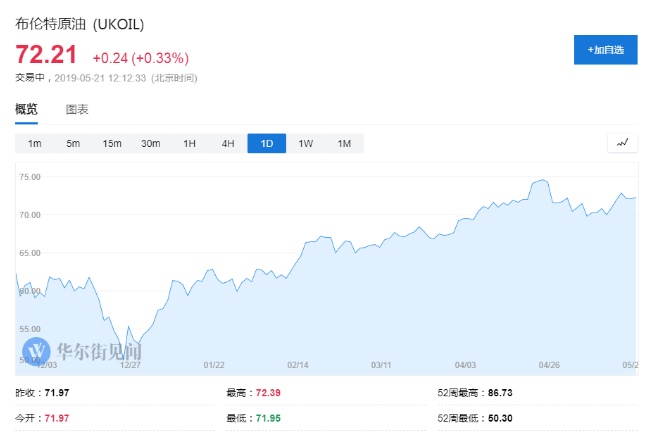655x440 pixels.
Task: Open the 图表 chart tab
Action: coord(77,109)
